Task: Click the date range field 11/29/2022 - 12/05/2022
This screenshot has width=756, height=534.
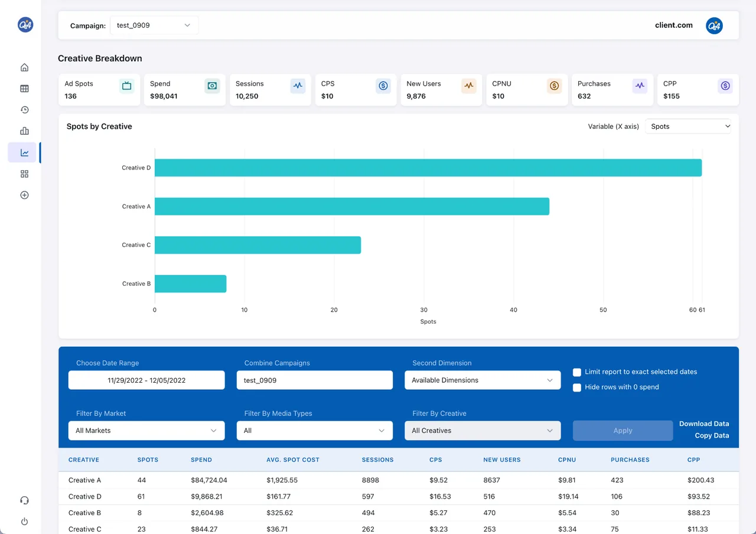Action: [146, 380]
